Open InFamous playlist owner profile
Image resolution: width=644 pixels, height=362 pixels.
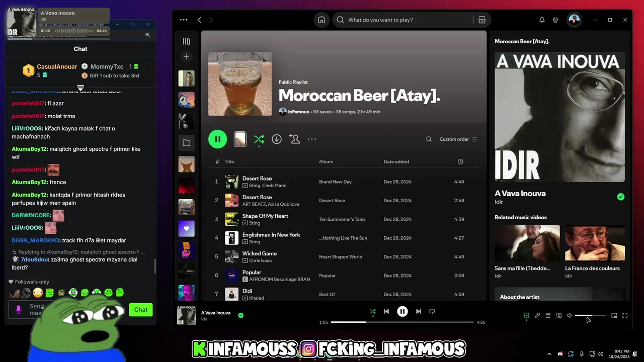pos(298,112)
